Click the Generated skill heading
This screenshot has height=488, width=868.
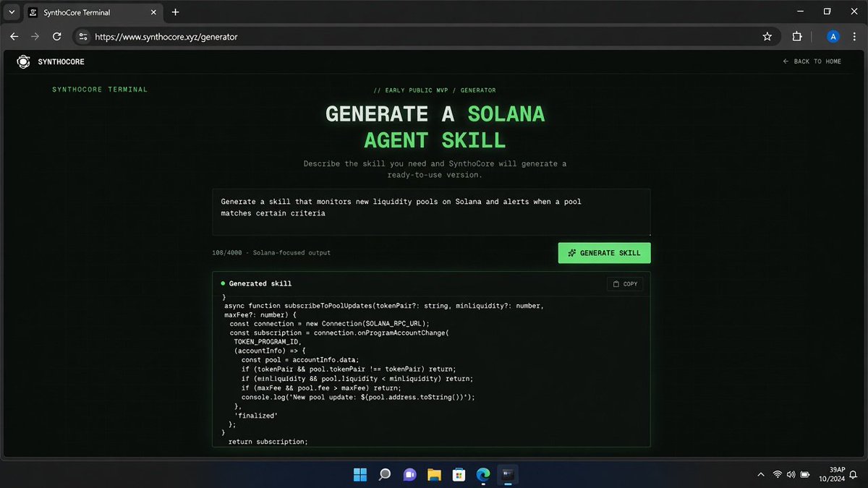[260, 283]
